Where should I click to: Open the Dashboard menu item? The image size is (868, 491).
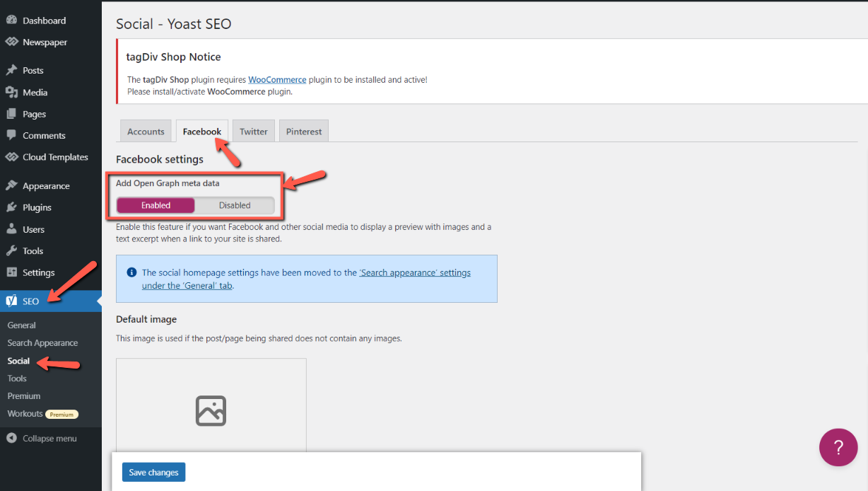51,21
